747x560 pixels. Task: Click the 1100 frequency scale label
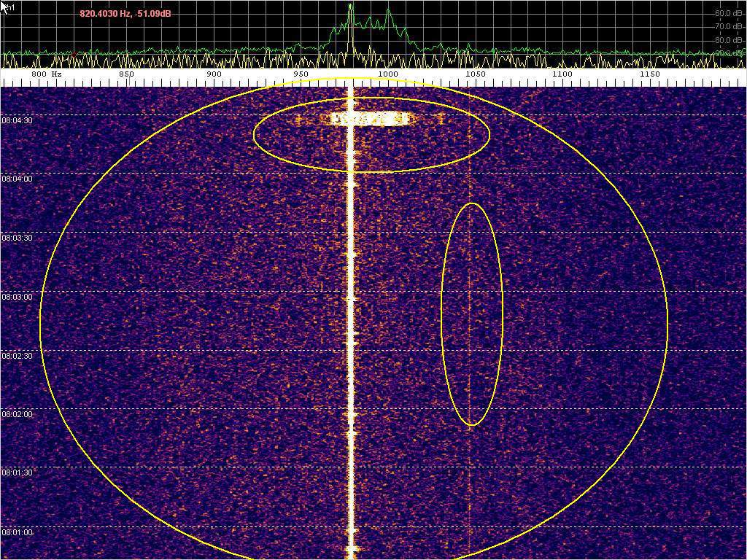(562, 74)
